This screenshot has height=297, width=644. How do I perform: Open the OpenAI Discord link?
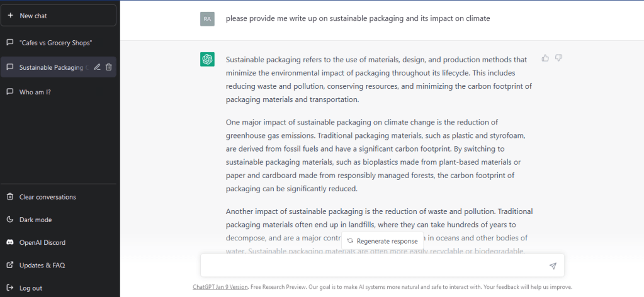(x=42, y=242)
